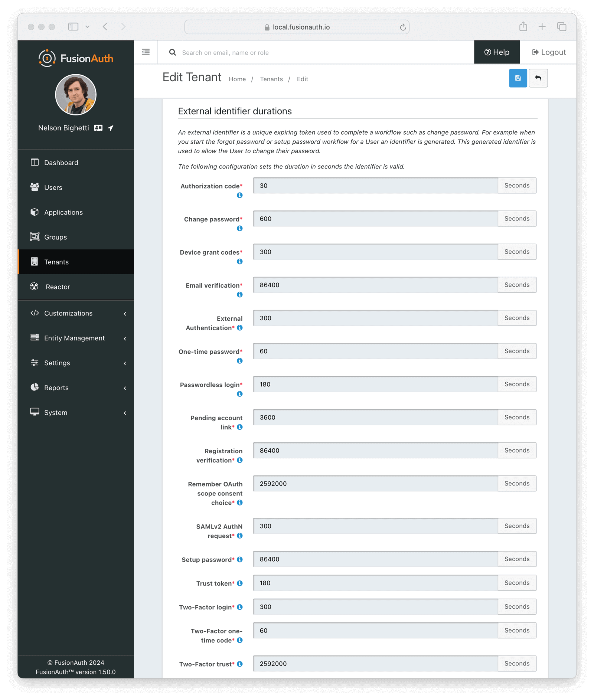The width and height of the screenshot is (594, 700).
Task: Click the SAMLv2 AuthN request info icon
Action: tap(240, 535)
